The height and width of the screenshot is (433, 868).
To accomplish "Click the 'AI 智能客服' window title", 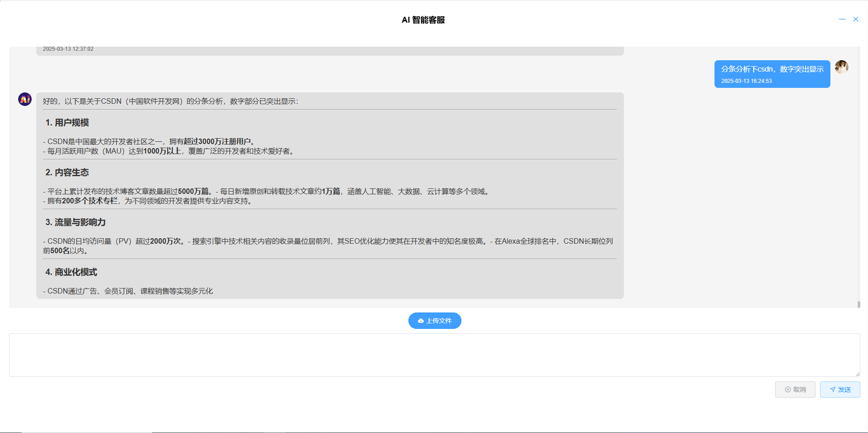I will pyautogui.click(x=423, y=20).
